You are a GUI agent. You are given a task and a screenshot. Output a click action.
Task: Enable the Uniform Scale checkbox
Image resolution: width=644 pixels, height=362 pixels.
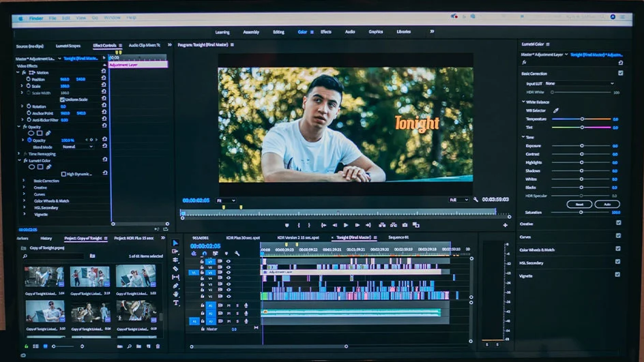tap(62, 100)
